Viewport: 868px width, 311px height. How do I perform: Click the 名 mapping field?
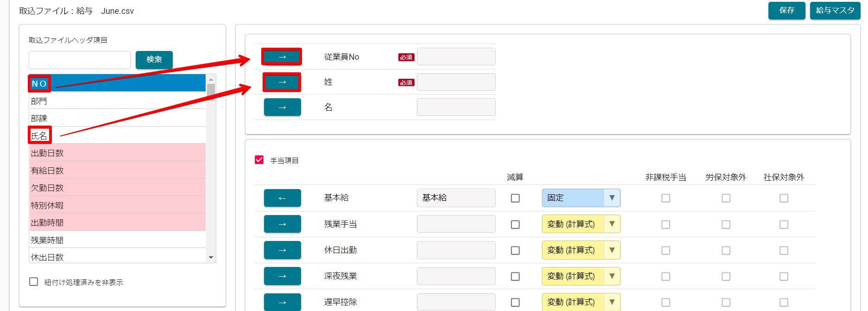click(456, 107)
